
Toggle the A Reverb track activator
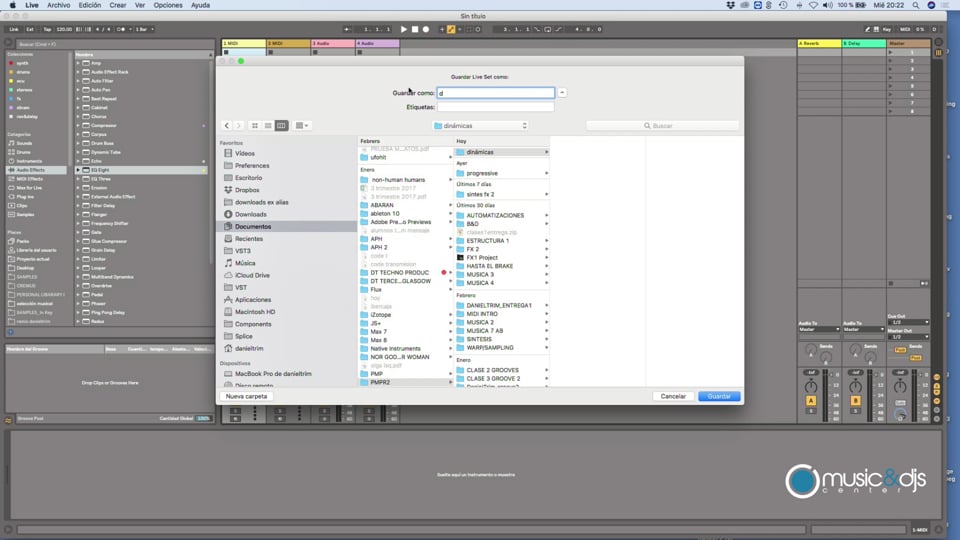pyautogui.click(x=811, y=401)
